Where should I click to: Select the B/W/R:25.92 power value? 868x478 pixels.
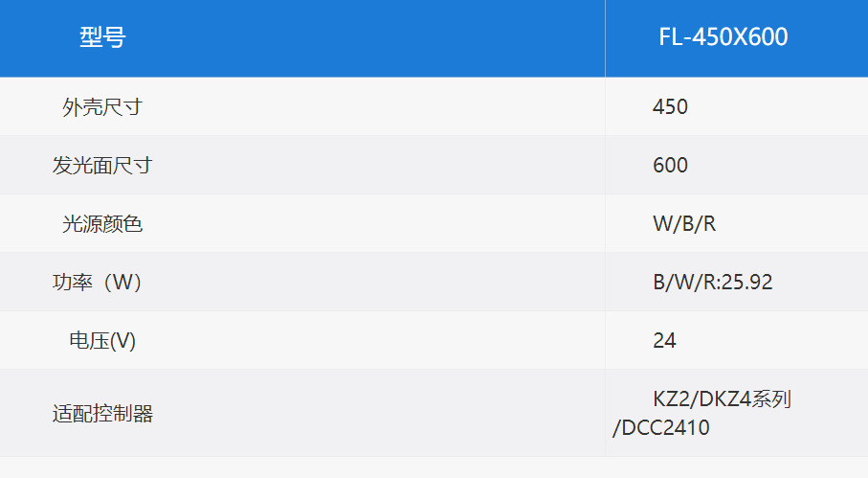[x=712, y=283]
